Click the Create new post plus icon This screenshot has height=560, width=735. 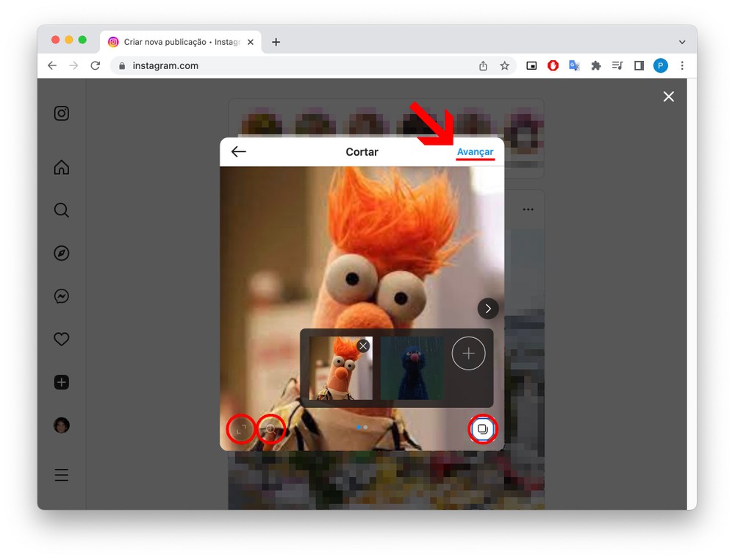[x=62, y=382]
